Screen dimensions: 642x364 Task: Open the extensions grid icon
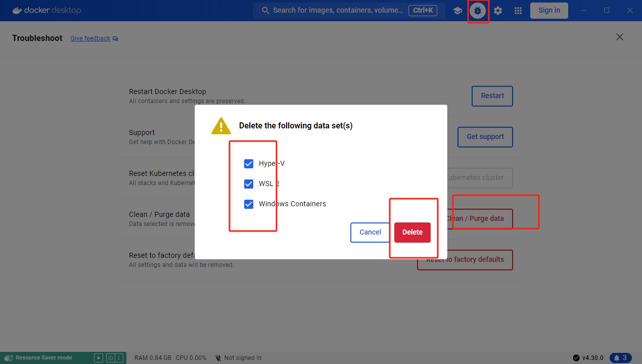518,11
